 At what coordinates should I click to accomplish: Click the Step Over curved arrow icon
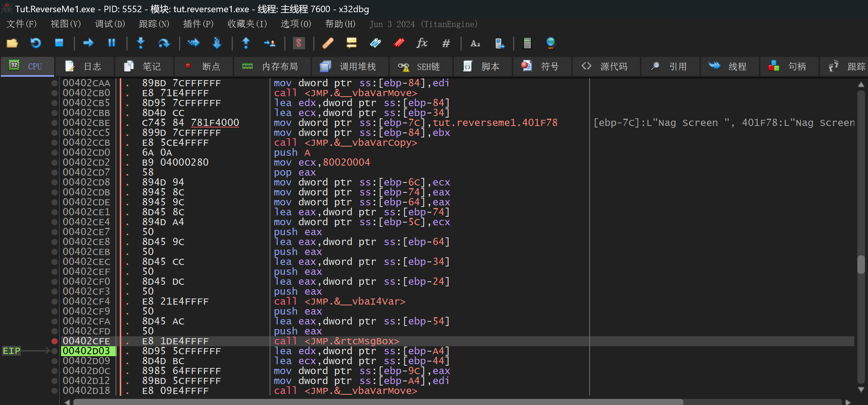coord(164,43)
